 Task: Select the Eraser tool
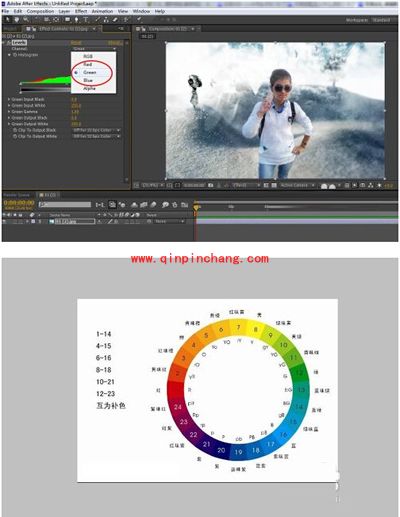pos(115,20)
